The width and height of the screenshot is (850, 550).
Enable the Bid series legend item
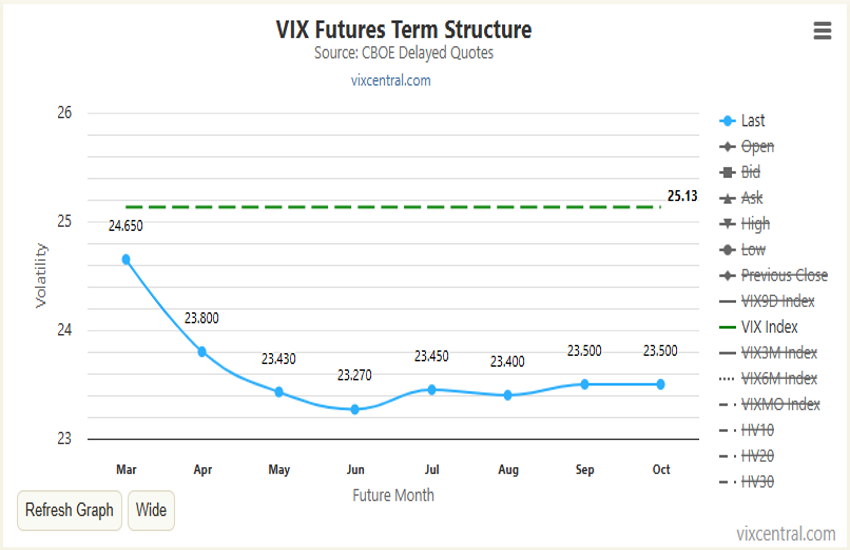pyautogui.click(x=752, y=173)
